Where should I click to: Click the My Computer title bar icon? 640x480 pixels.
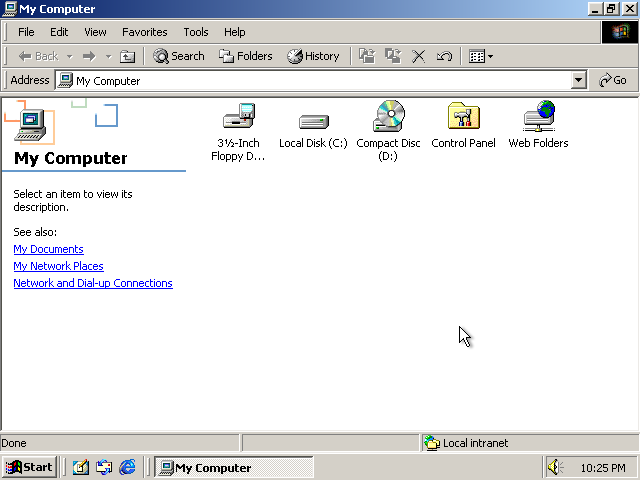click(x=9, y=9)
